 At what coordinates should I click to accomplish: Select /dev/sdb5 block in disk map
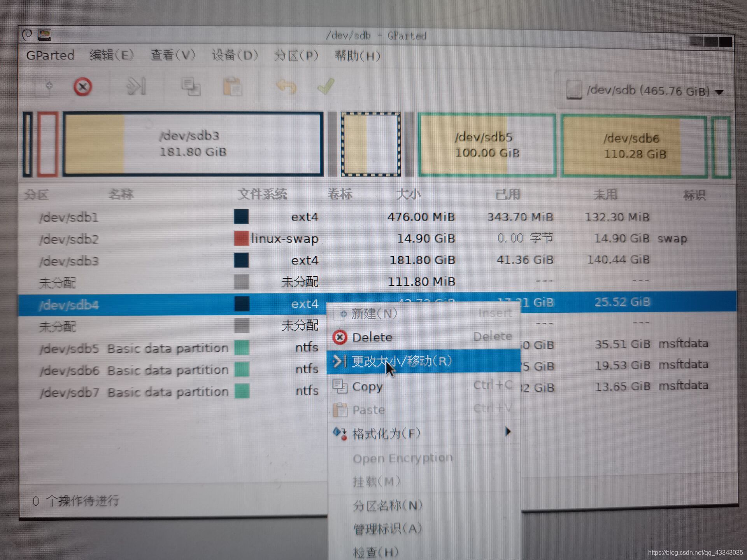[x=487, y=145]
